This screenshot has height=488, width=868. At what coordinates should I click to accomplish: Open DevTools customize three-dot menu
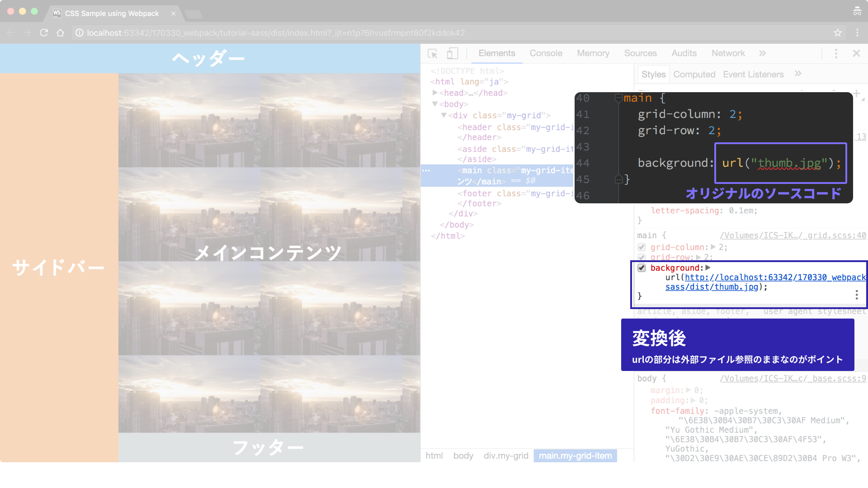coord(836,54)
